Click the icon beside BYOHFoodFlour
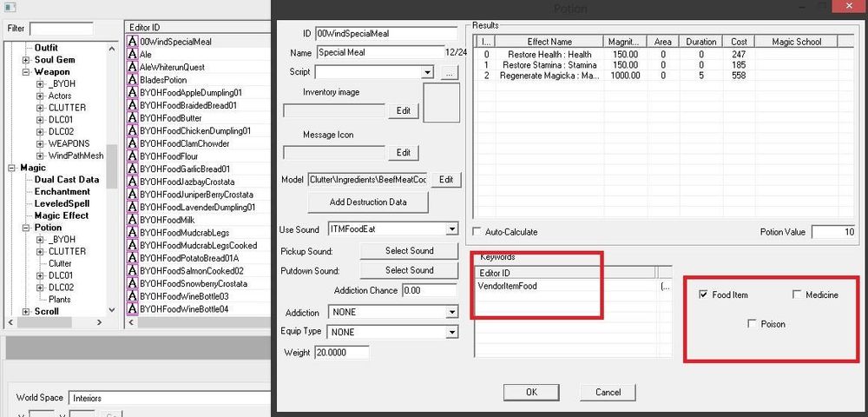Viewport: 868px width, 417px height. (132, 156)
